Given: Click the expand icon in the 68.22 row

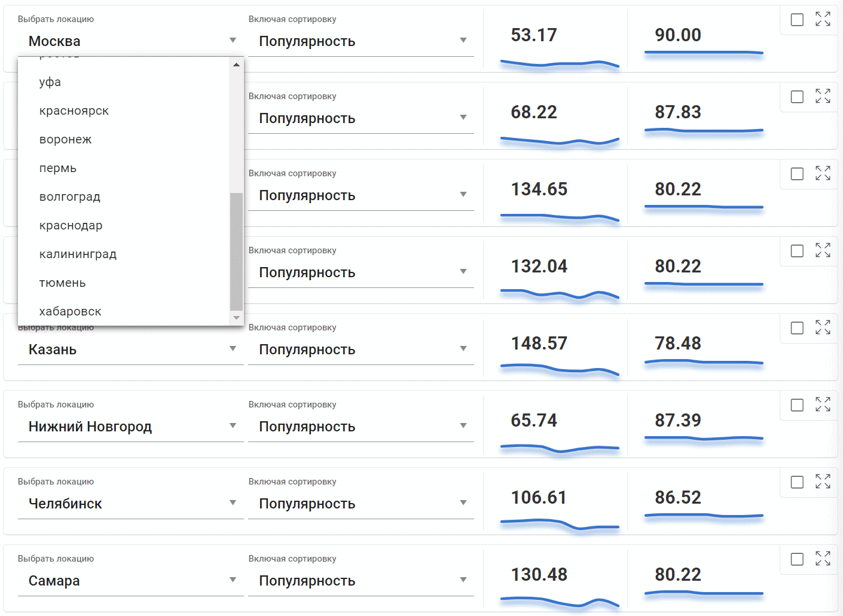Looking at the screenshot, I should [x=823, y=96].
